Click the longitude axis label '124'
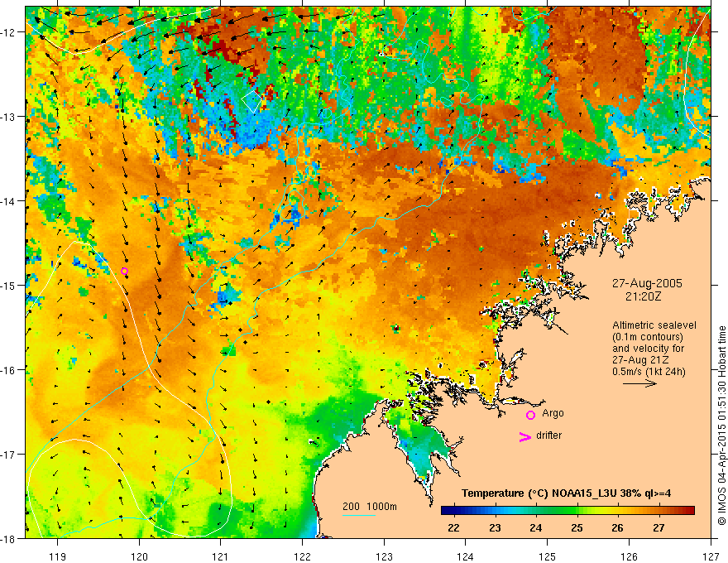Image resolution: width=728 pixels, height=563 pixels. pyautogui.click(x=466, y=556)
